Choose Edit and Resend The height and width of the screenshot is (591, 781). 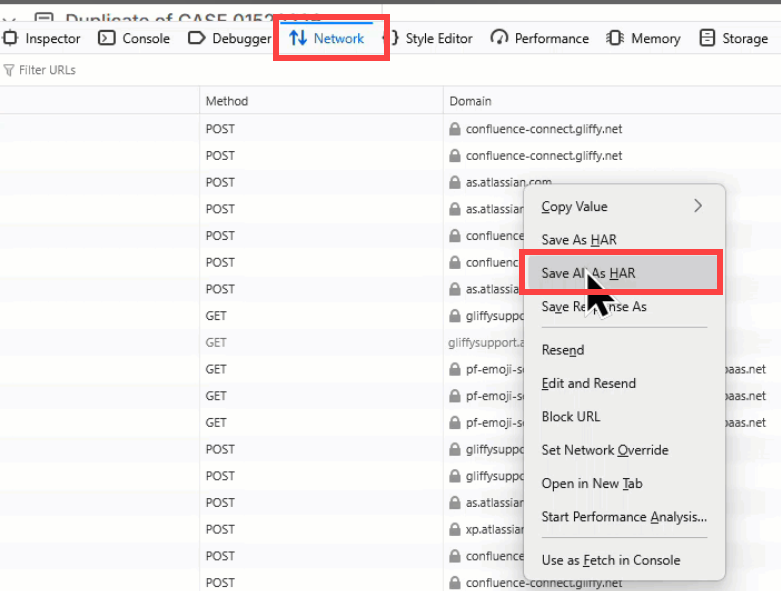click(x=588, y=383)
